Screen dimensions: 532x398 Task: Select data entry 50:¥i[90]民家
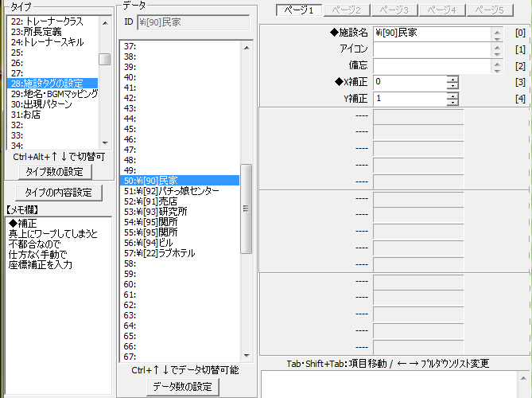coord(180,181)
